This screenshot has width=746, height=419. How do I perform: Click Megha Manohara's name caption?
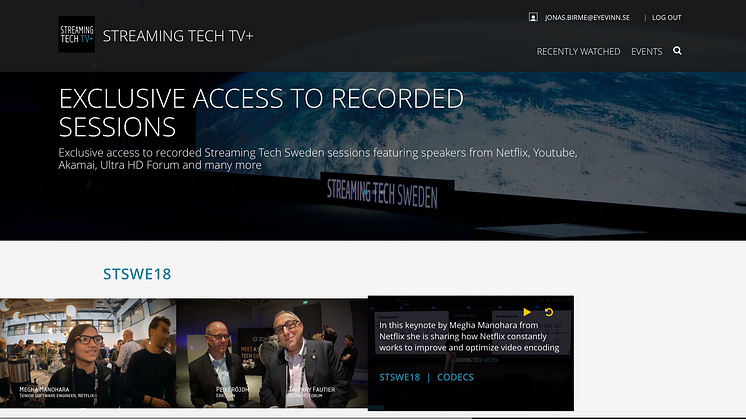(x=46, y=389)
